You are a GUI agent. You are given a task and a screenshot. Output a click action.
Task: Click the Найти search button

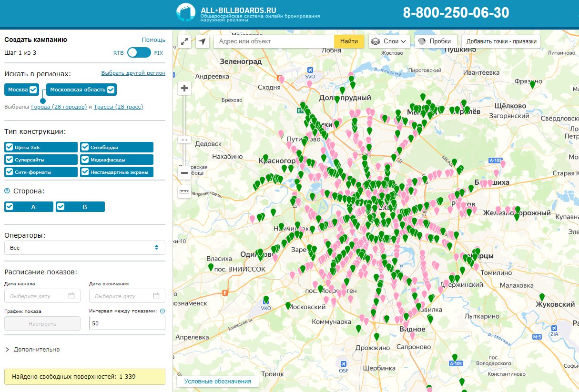(349, 41)
